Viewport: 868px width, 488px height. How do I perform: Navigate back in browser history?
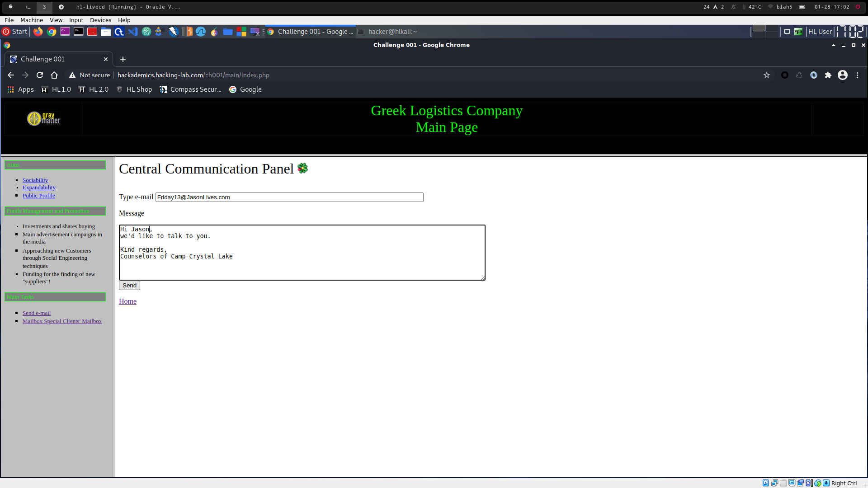click(11, 75)
